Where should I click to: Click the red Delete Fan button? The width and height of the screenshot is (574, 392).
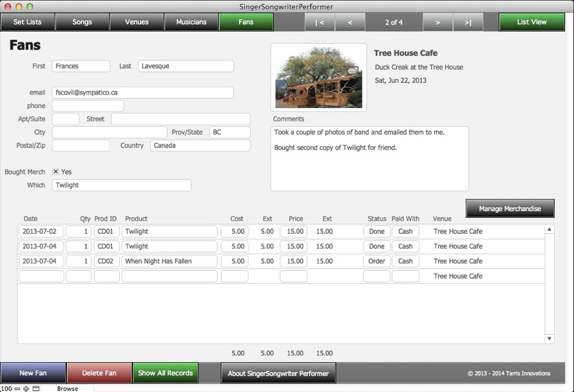tap(99, 373)
